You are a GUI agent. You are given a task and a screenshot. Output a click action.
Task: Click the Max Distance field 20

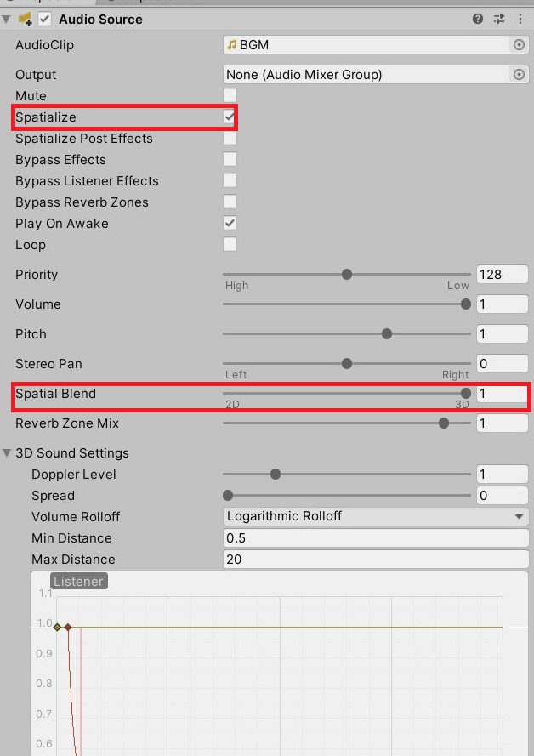(x=376, y=560)
